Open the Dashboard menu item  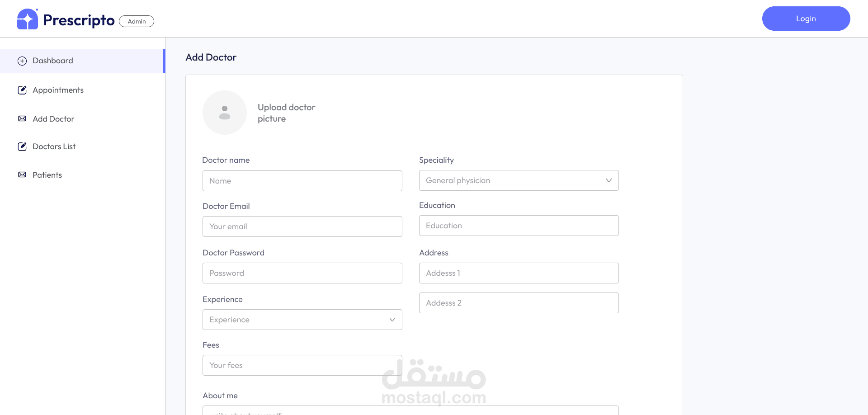82,61
